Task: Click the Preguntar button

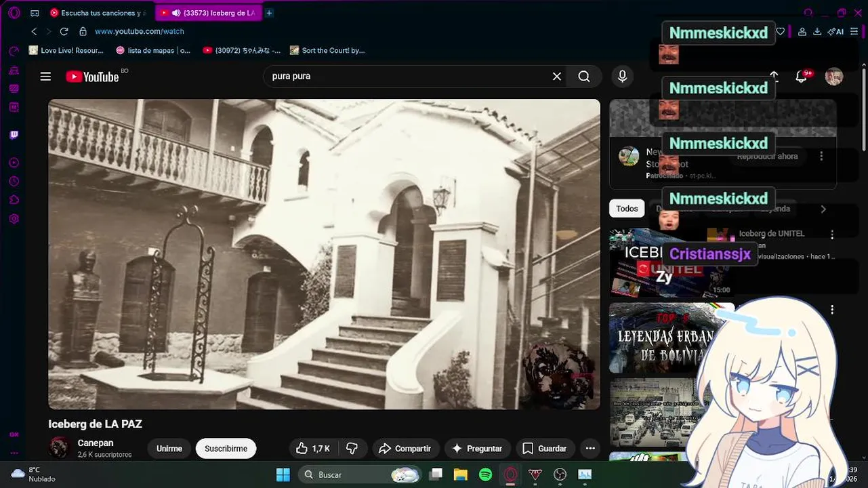Action: 477,449
